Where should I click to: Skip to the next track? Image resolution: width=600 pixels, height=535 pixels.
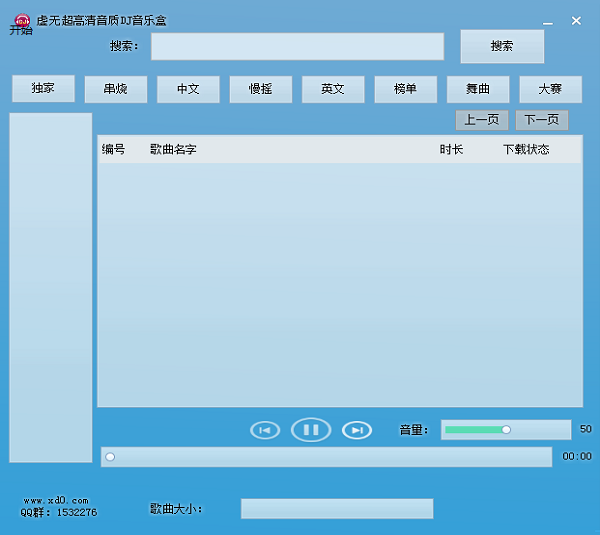(x=357, y=430)
